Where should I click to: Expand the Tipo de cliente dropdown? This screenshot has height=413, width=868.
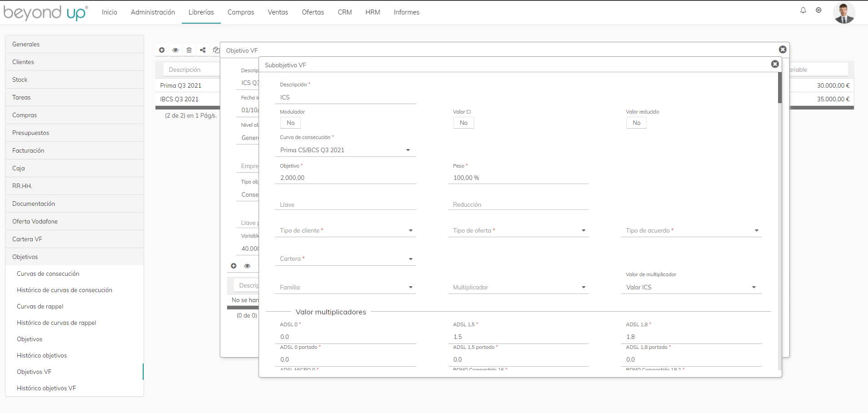(x=345, y=231)
